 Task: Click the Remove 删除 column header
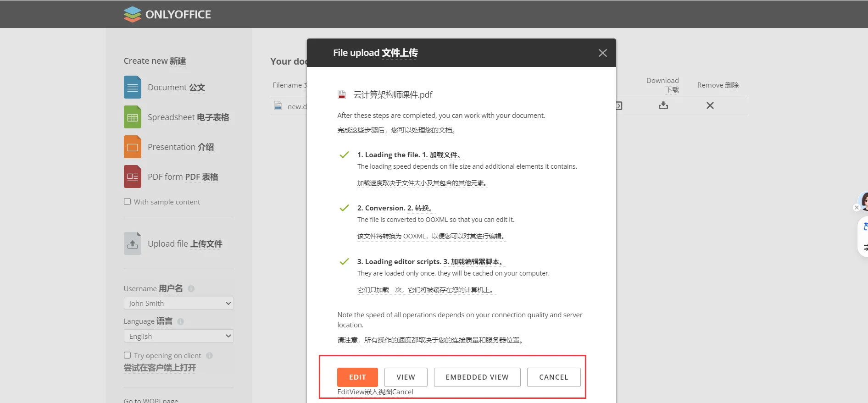pyautogui.click(x=718, y=85)
